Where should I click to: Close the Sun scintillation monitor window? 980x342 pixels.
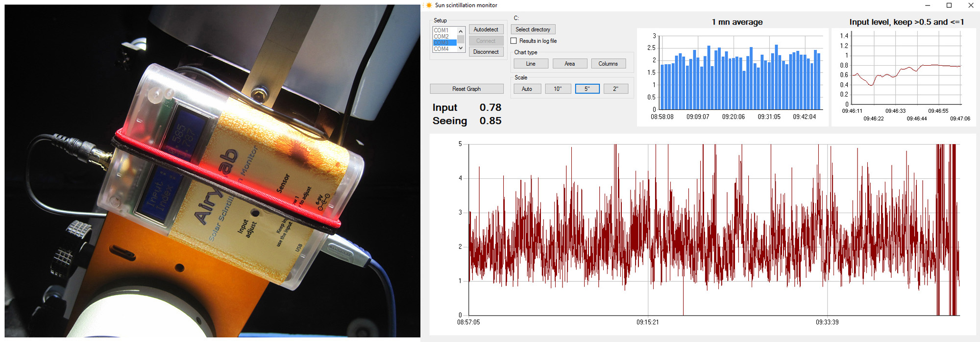pyautogui.click(x=970, y=5)
